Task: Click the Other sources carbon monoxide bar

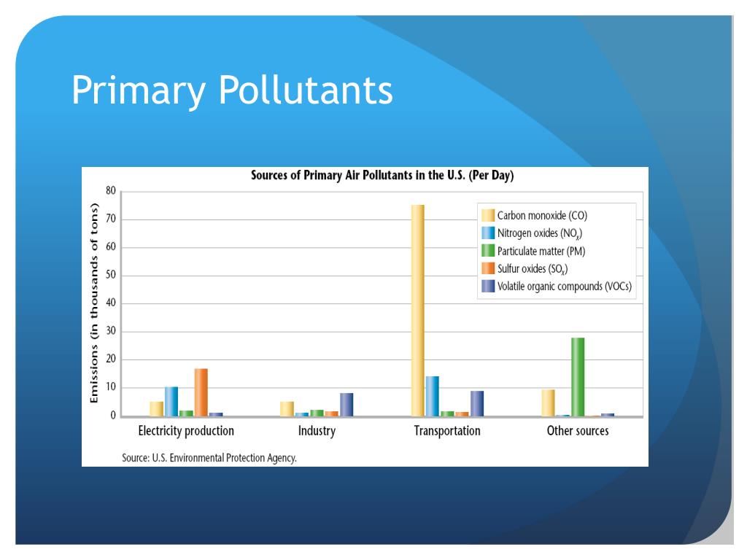Action: click(548, 402)
